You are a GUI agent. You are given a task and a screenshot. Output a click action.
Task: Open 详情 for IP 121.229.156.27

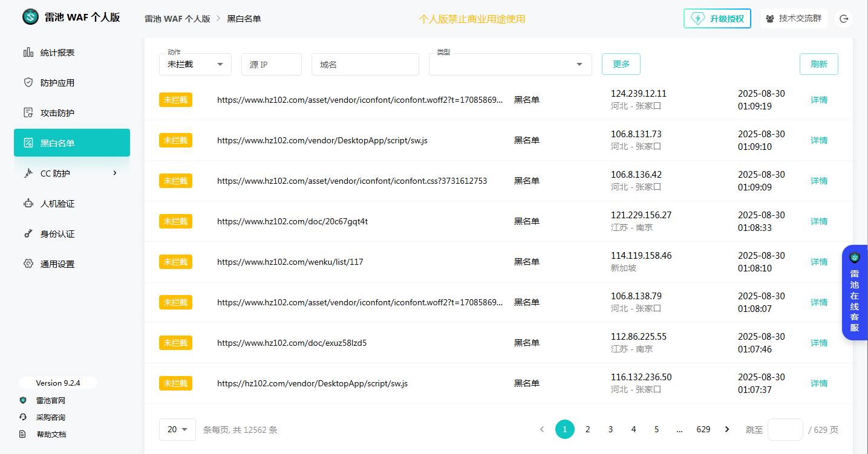819,221
